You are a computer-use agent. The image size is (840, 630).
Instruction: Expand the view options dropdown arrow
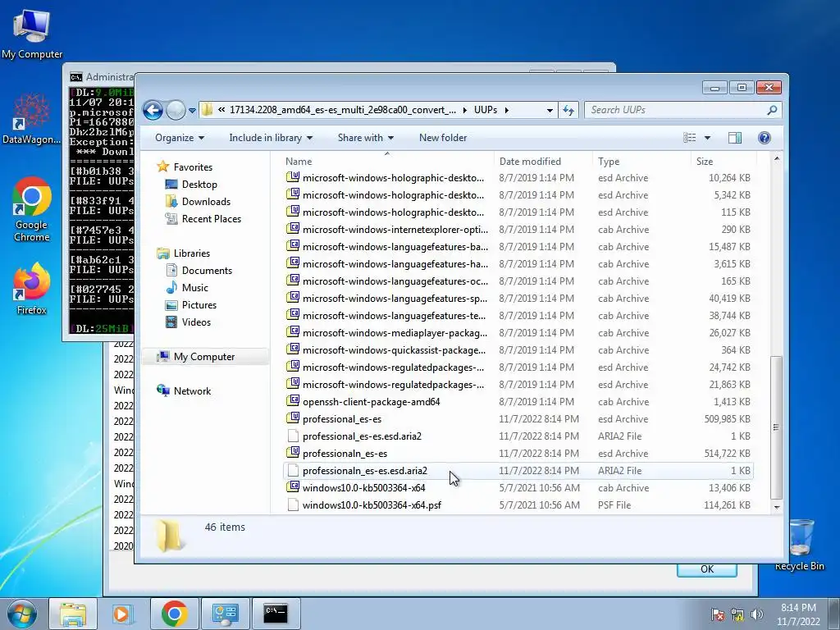pyautogui.click(x=707, y=138)
